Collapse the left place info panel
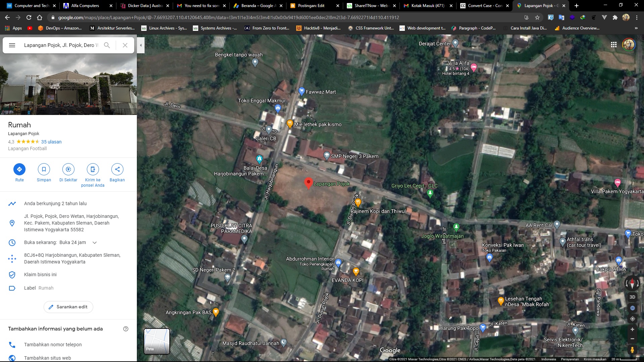 tap(141, 45)
